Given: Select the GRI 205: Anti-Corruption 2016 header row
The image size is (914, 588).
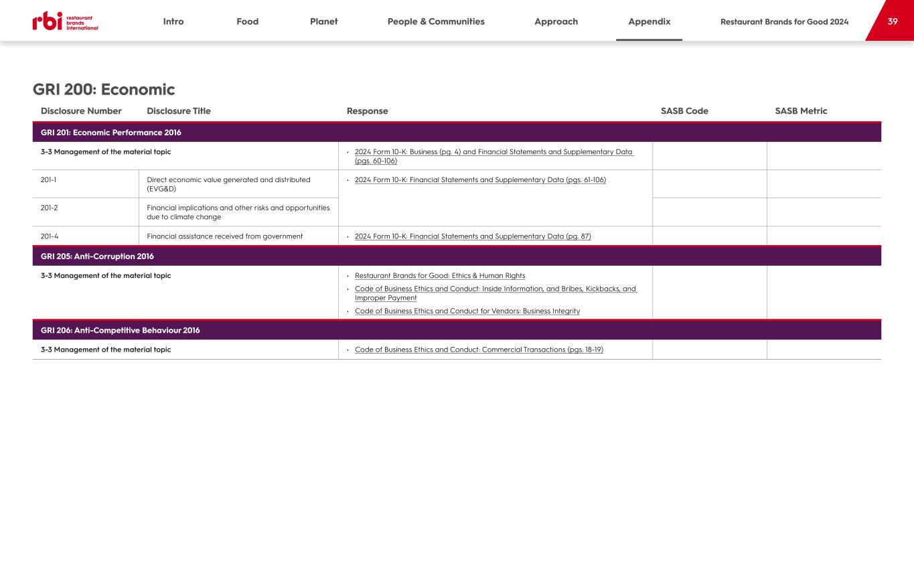Looking at the screenshot, I should 97,256.
